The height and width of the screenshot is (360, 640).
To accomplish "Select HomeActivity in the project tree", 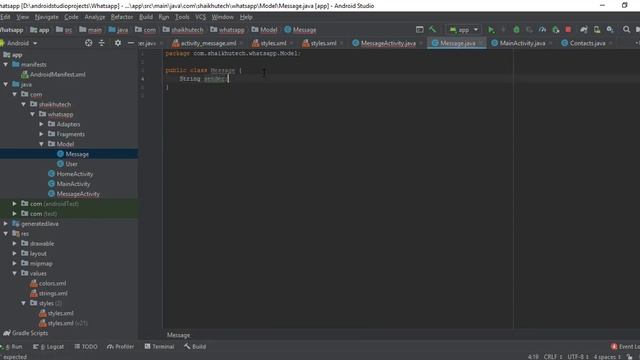I will click(71, 174).
